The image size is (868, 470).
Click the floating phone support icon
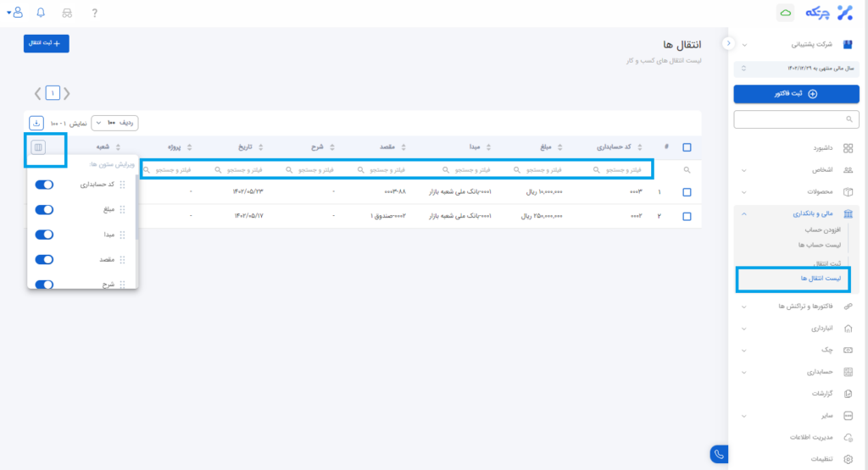pos(720,454)
